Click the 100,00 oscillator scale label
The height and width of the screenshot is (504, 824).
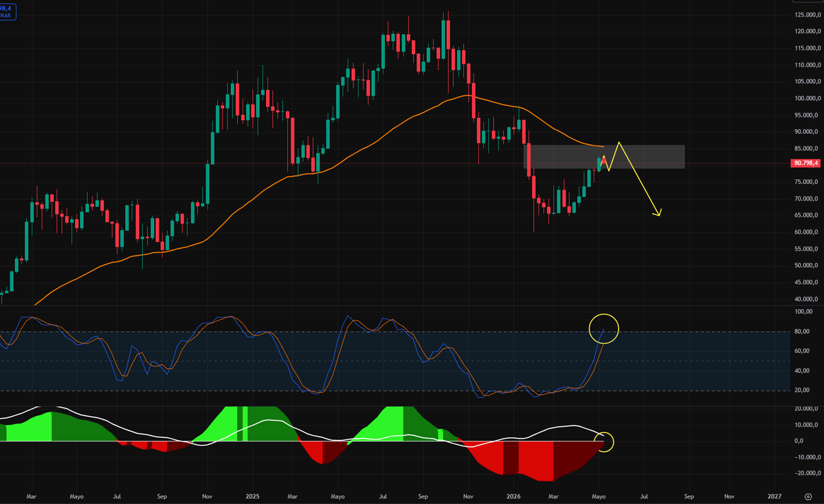(803, 312)
